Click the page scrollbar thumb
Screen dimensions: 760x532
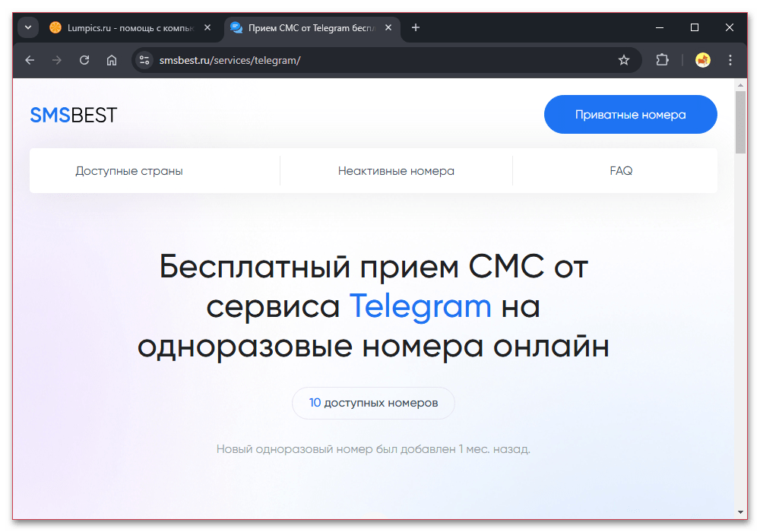click(x=740, y=122)
